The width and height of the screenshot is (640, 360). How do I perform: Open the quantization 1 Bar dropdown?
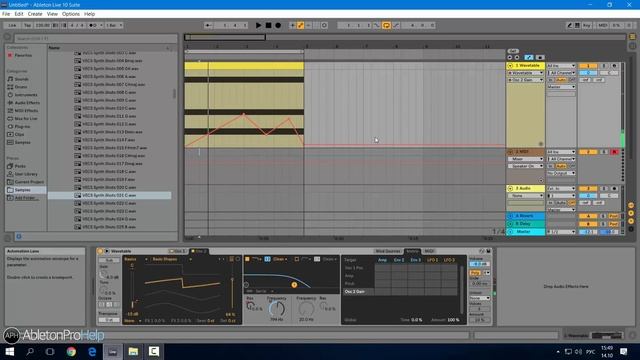click(114, 25)
